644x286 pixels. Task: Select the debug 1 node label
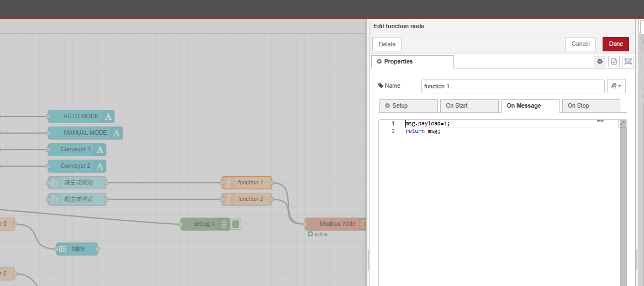coord(204,224)
